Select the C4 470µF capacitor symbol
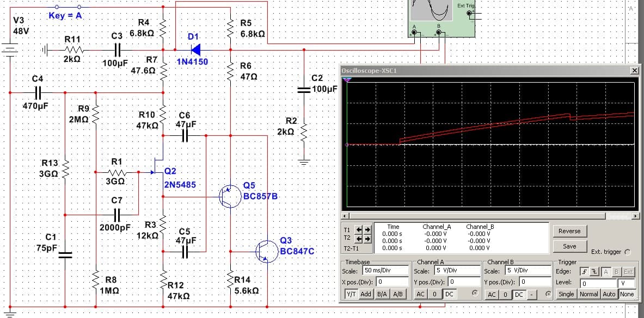Image resolution: width=644 pixels, height=318 pixels. click(x=38, y=93)
